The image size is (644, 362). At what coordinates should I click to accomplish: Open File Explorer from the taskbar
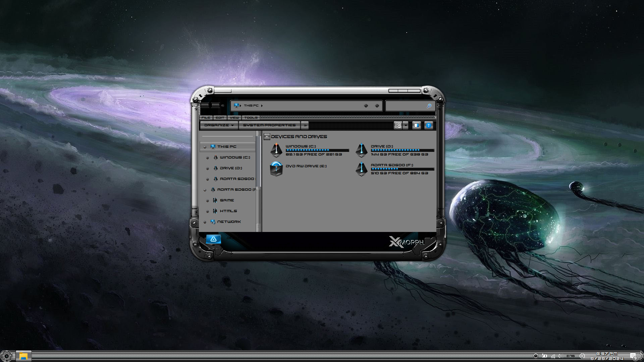coord(23,356)
